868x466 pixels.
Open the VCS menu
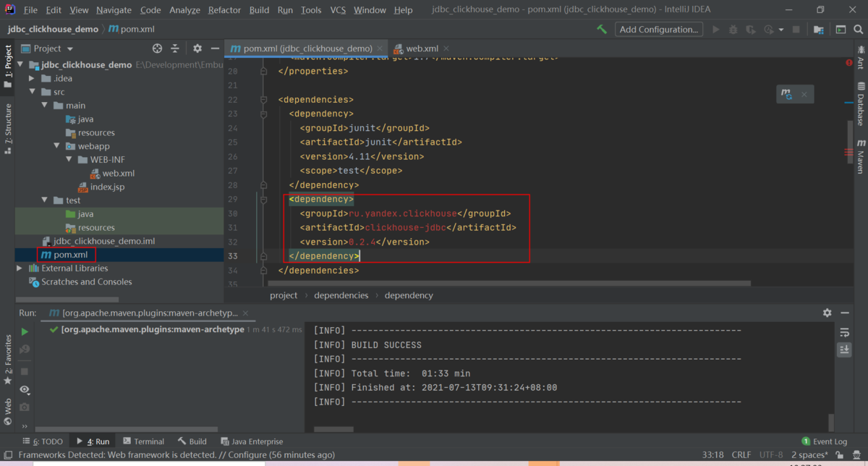338,10
